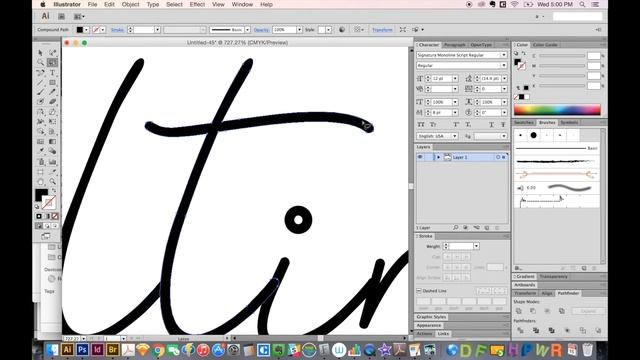Select the Magic Wand tool

[x=40, y=62]
